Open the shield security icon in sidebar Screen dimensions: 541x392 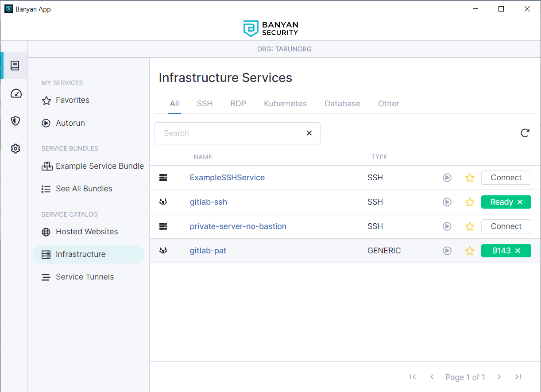coord(15,121)
